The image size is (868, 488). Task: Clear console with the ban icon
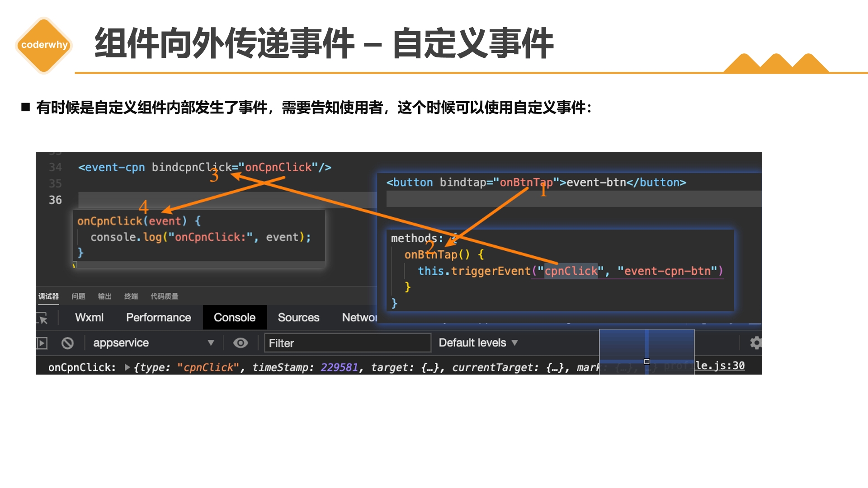pos(67,343)
